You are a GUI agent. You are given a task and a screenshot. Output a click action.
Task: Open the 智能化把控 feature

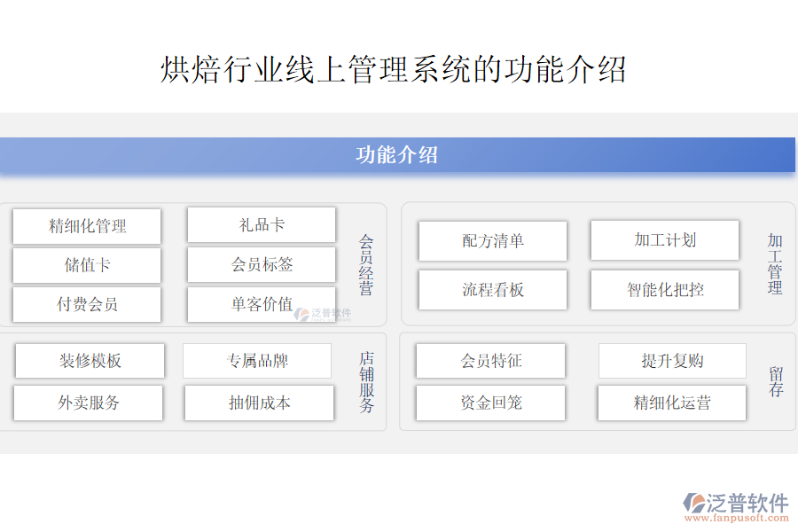click(x=665, y=288)
